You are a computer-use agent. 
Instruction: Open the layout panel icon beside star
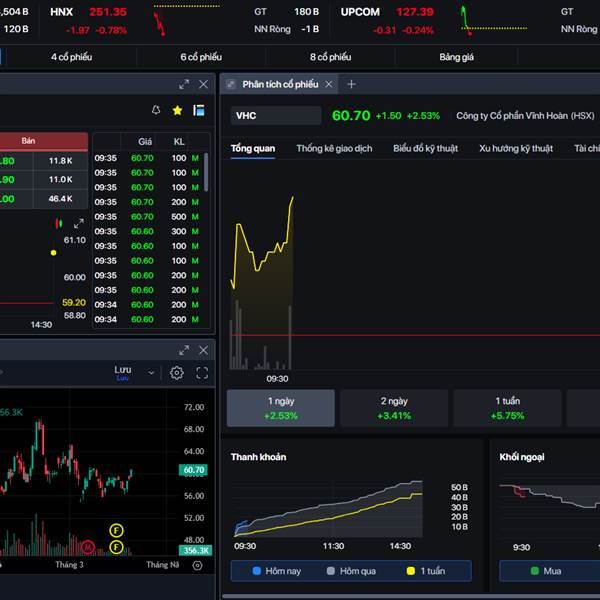[199, 110]
